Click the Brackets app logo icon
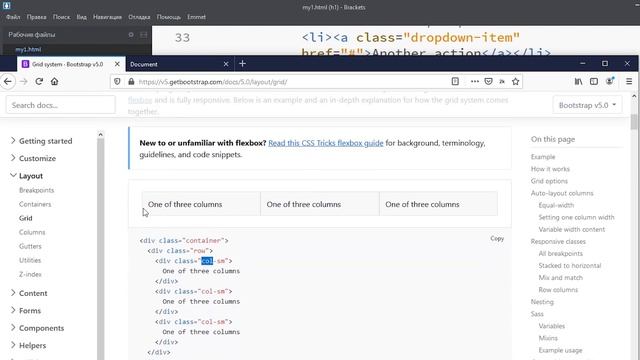Screen dimensions: 640x360 pyautogui.click(x=7, y=5)
